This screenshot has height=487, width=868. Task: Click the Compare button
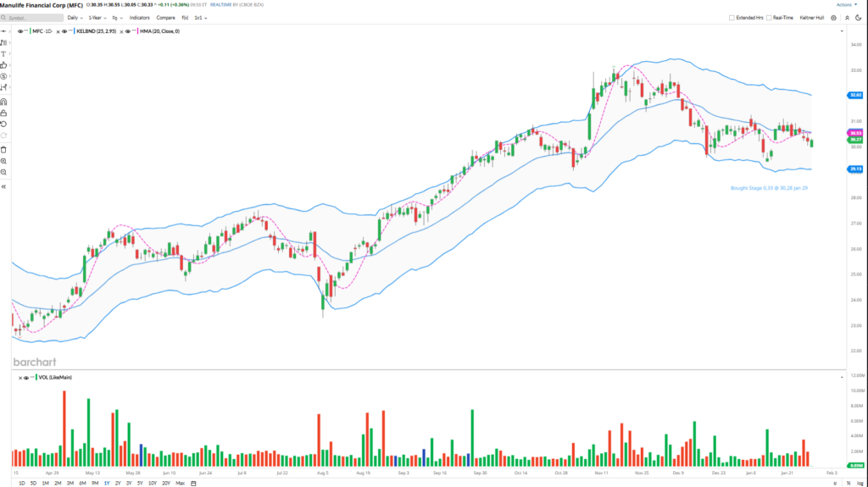(x=166, y=17)
